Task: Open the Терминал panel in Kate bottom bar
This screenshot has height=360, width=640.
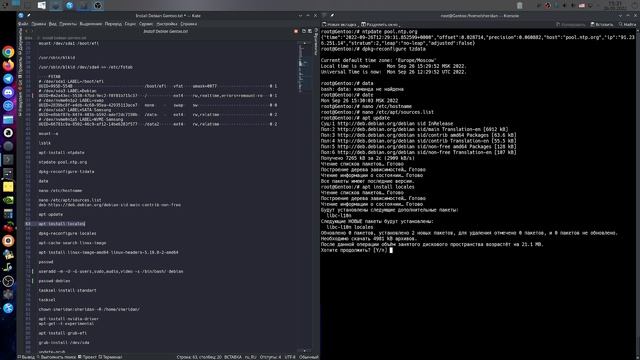Action: click(x=110, y=357)
